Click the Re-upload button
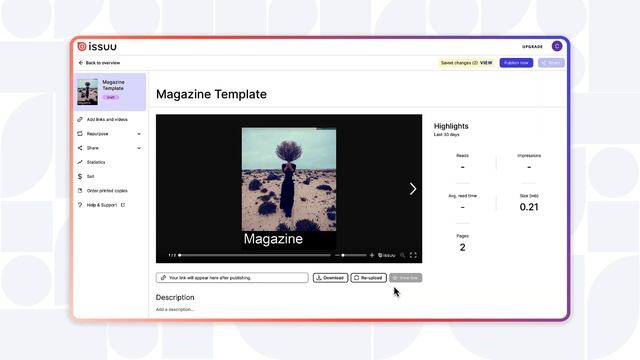Screen dimensions: 640x360 [x=368, y=278]
